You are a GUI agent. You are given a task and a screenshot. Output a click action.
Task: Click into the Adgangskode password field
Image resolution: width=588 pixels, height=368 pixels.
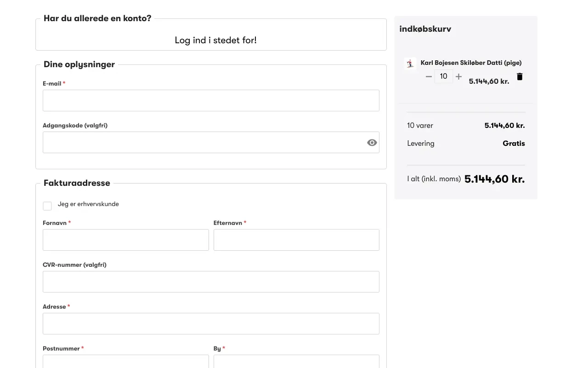(202, 143)
